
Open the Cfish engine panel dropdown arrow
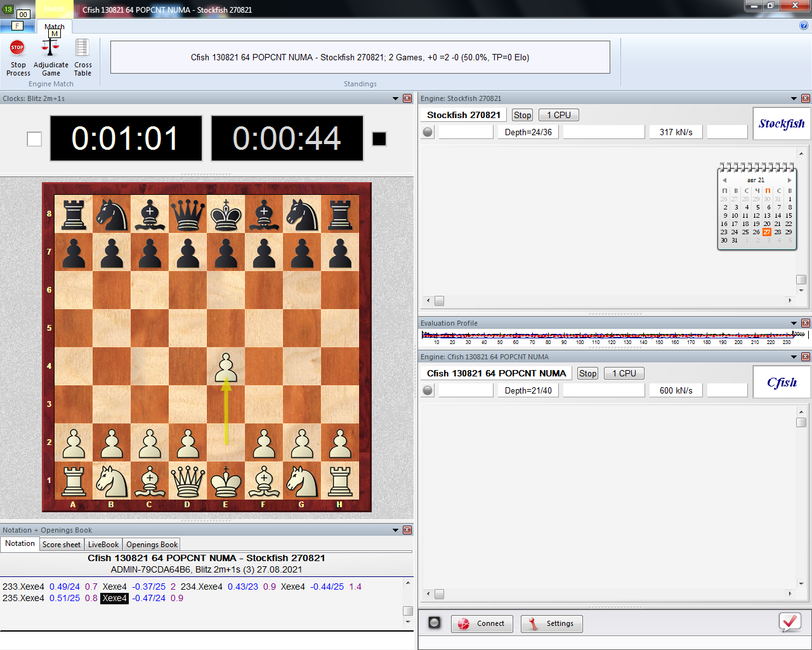(794, 357)
